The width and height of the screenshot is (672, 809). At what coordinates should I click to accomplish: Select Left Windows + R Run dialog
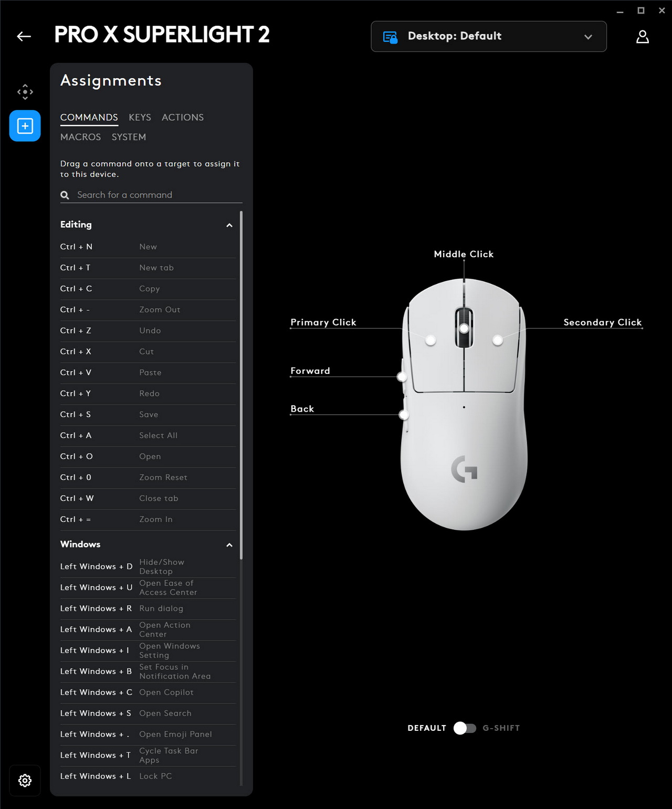(148, 609)
